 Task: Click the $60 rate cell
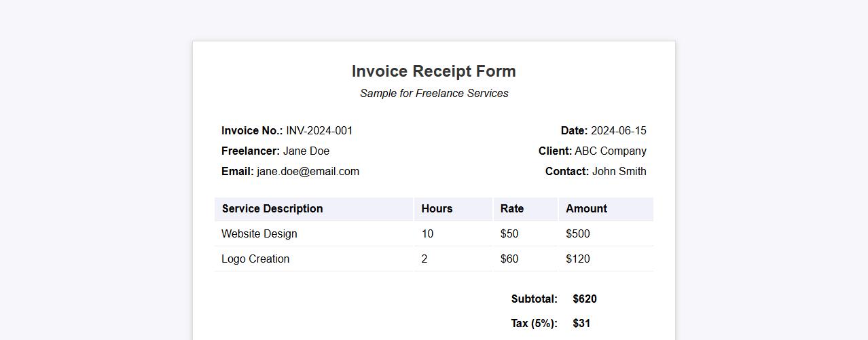(x=526, y=259)
